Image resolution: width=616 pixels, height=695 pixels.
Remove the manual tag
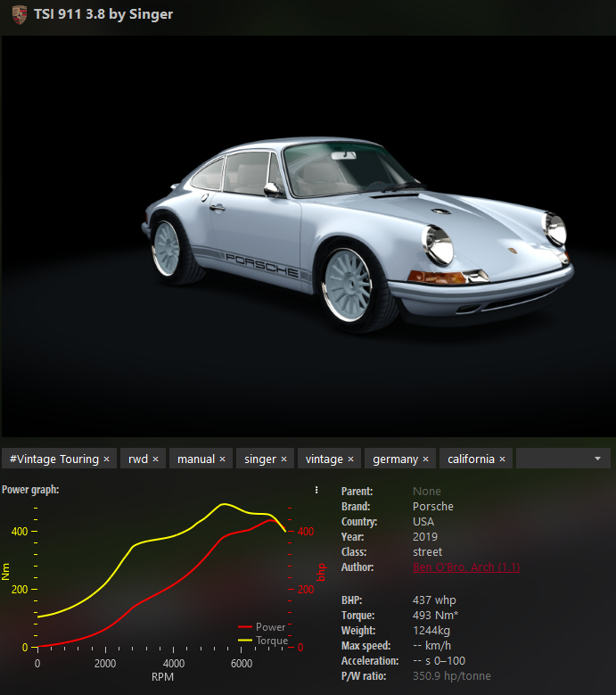click(222, 459)
